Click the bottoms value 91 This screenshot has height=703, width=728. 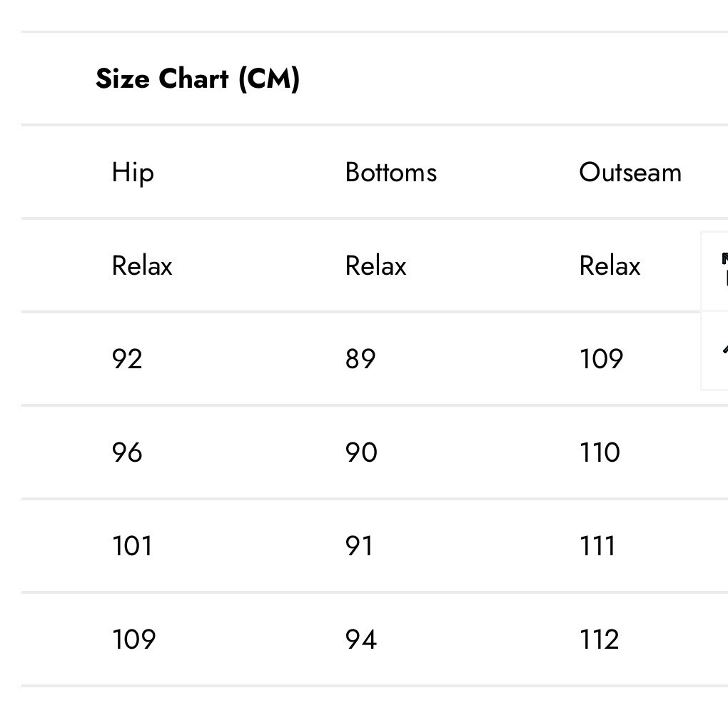point(359,545)
